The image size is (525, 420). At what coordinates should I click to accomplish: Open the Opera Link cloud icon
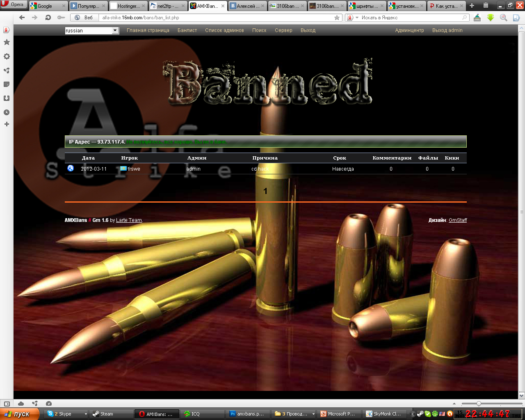pyautogui.click(x=21, y=404)
